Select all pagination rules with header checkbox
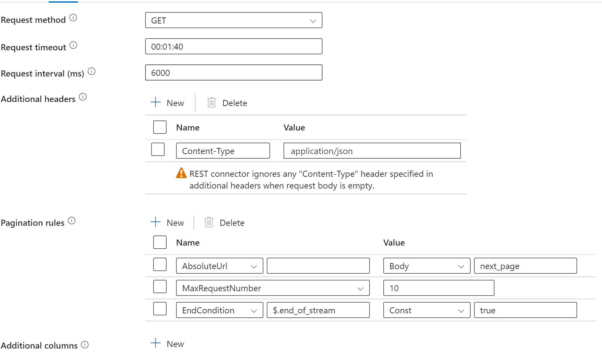Viewport: 602px width, 364px height. [x=160, y=242]
